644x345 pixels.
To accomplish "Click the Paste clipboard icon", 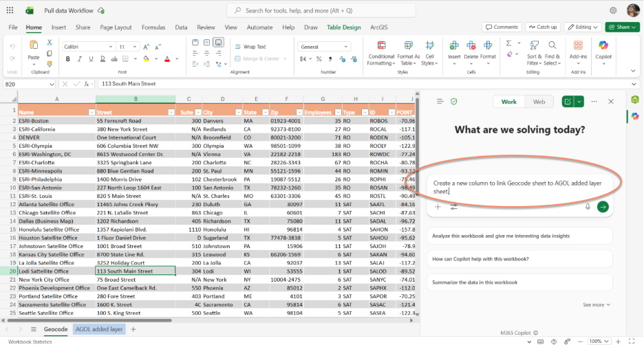I will click(x=34, y=45).
